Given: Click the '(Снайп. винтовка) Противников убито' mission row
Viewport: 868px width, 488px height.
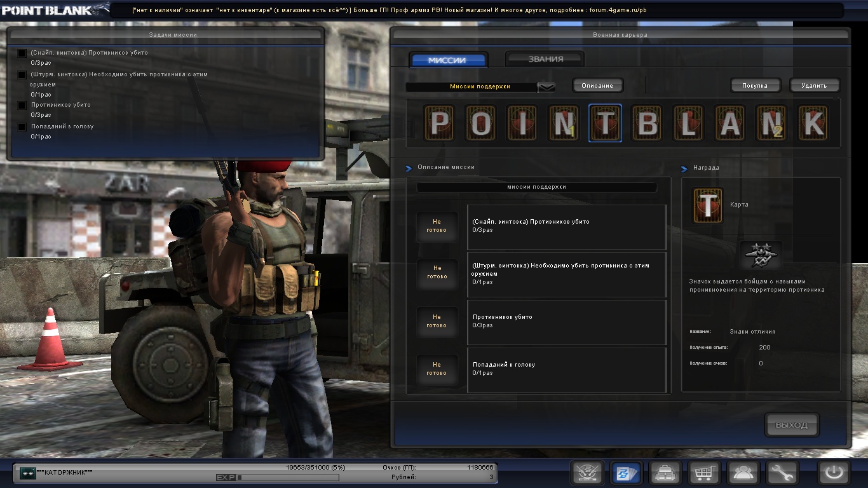Looking at the screenshot, I should pyautogui.click(x=567, y=227).
